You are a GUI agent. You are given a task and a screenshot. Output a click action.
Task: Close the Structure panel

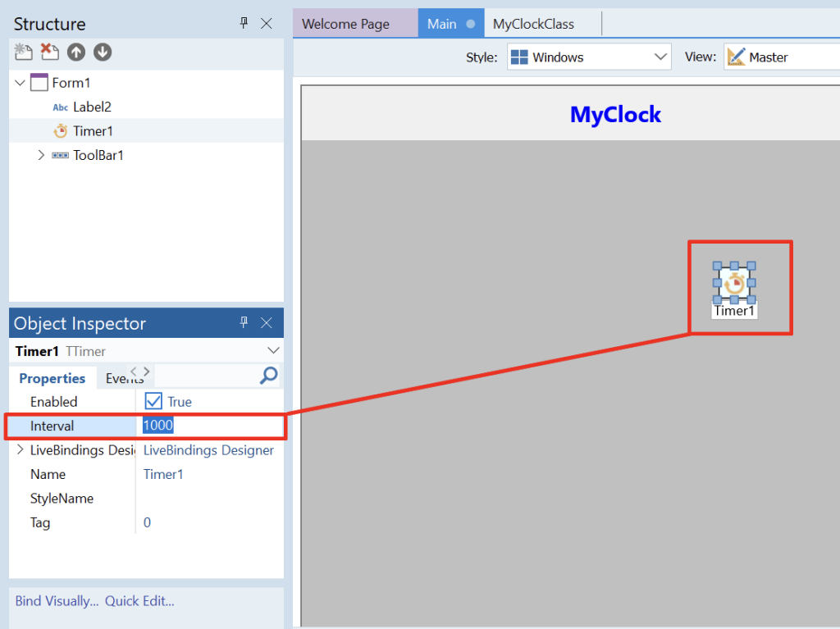tap(267, 23)
